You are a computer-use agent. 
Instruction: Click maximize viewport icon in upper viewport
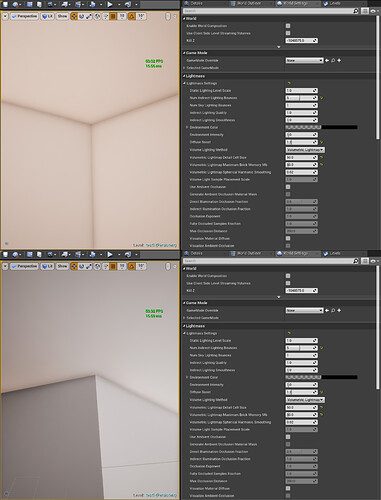click(x=168, y=16)
